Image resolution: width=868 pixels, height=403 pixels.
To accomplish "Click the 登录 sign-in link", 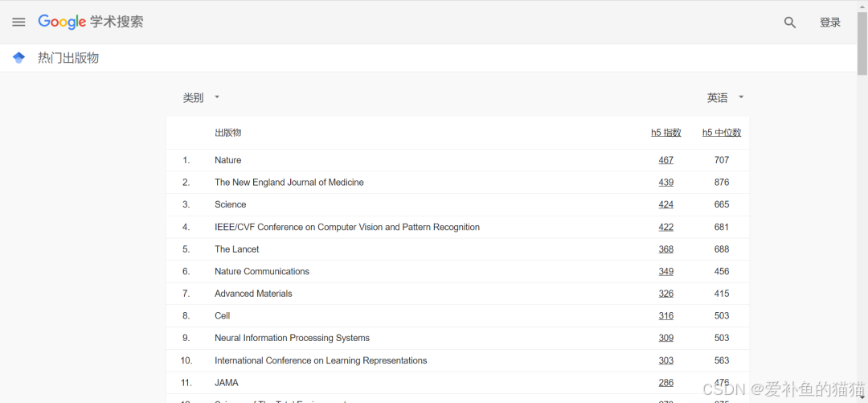I will (x=829, y=23).
